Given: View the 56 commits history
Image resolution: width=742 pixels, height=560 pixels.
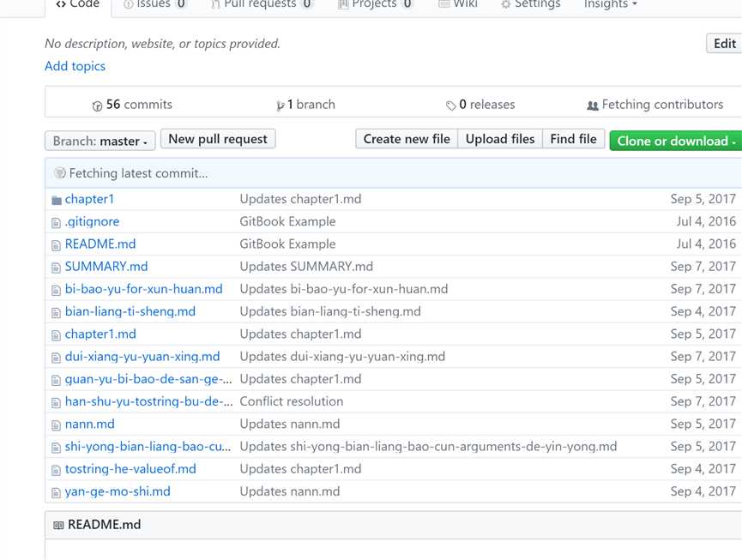Looking at the screenshot, I should [x=132, y=105].
